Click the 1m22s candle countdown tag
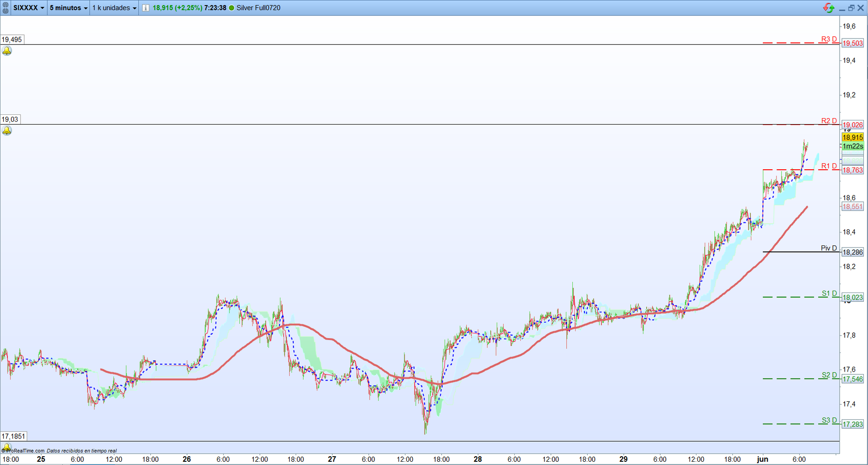 point(853,146)
